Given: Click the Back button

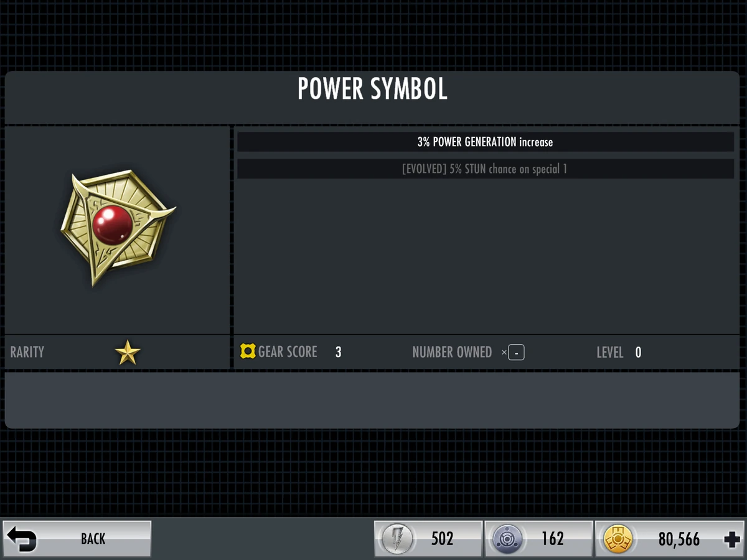Looking at the screenshot, I should tap(77, 538).
